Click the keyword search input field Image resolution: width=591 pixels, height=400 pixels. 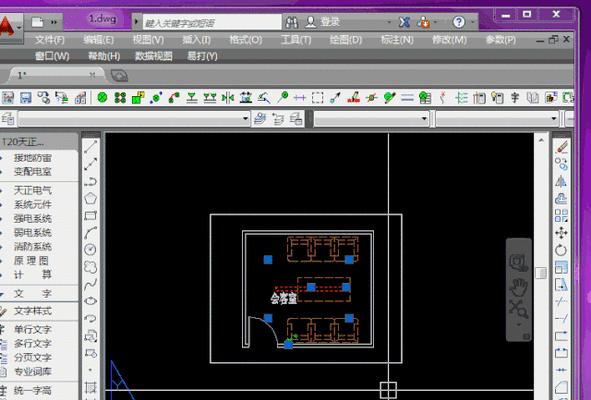click(212, 23)
